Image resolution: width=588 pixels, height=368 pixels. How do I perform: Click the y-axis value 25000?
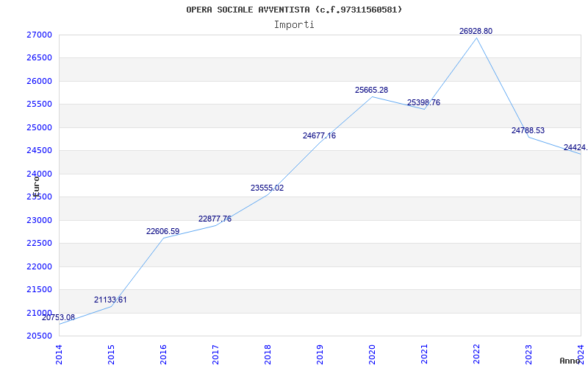click(x=39, y=127)
